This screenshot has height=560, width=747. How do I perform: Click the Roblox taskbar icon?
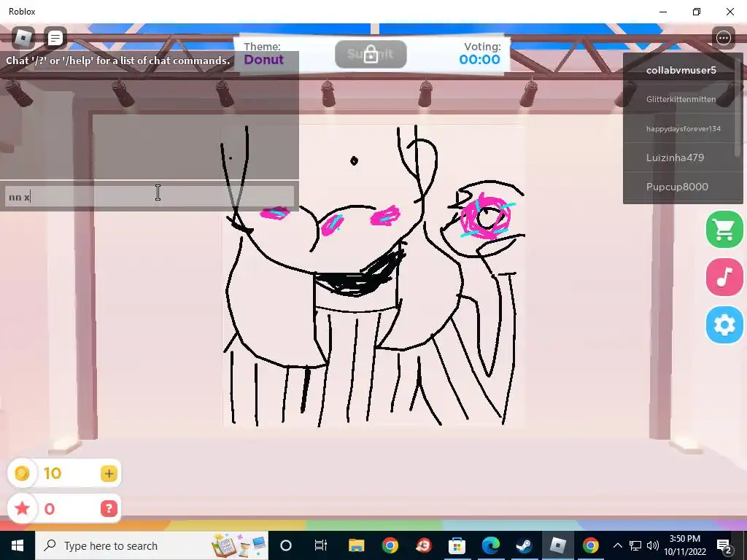558,545
